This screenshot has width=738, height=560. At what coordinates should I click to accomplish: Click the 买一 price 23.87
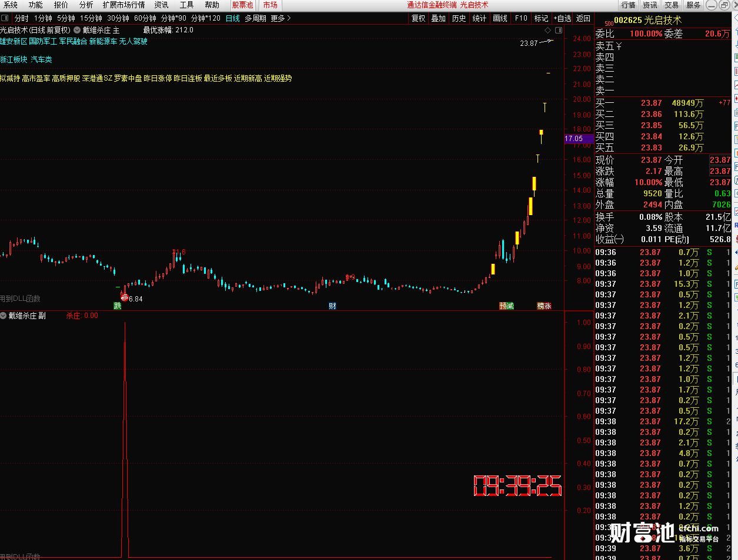[x=652, y=103]
